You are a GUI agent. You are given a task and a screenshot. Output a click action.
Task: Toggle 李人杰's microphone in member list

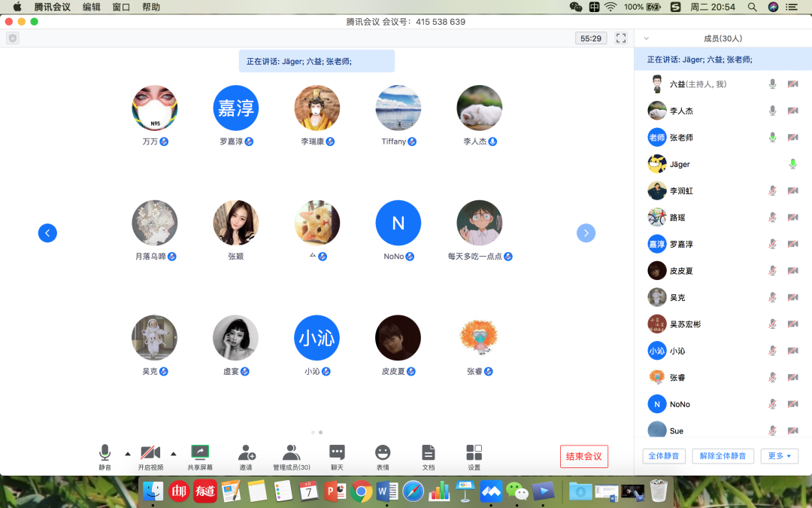772,111
